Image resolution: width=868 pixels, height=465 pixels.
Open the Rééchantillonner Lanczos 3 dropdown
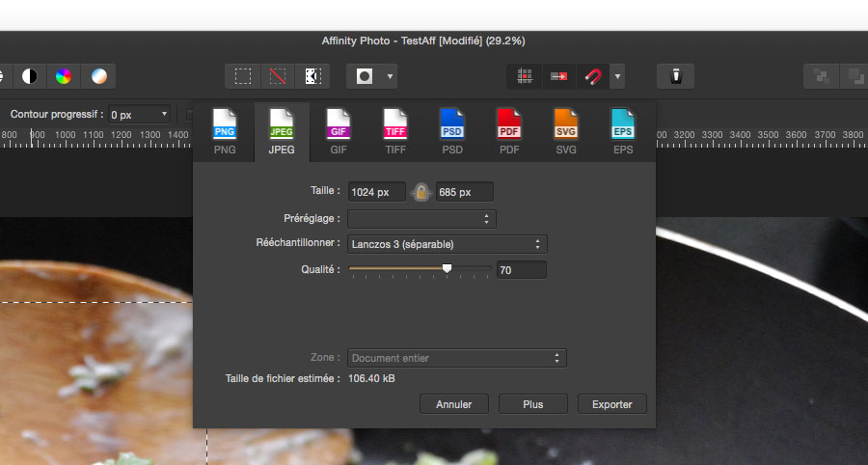(448, 244)
